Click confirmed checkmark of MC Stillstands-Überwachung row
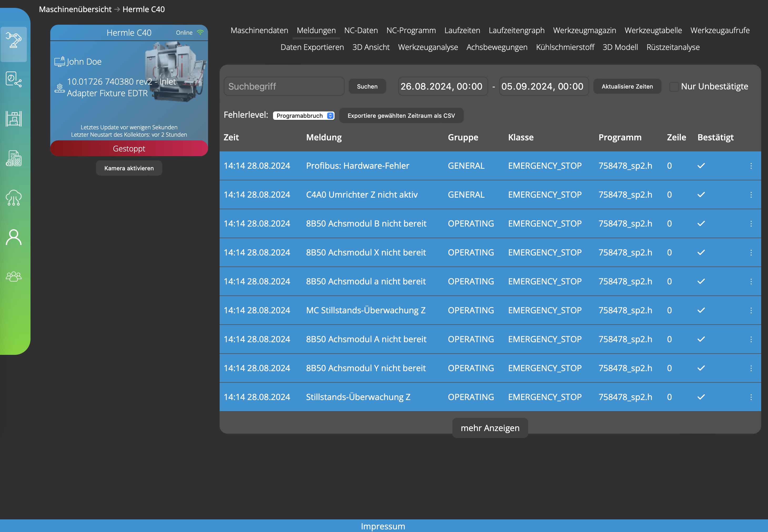The height and width of the screenshot is (532, 768). coord(701,310)
